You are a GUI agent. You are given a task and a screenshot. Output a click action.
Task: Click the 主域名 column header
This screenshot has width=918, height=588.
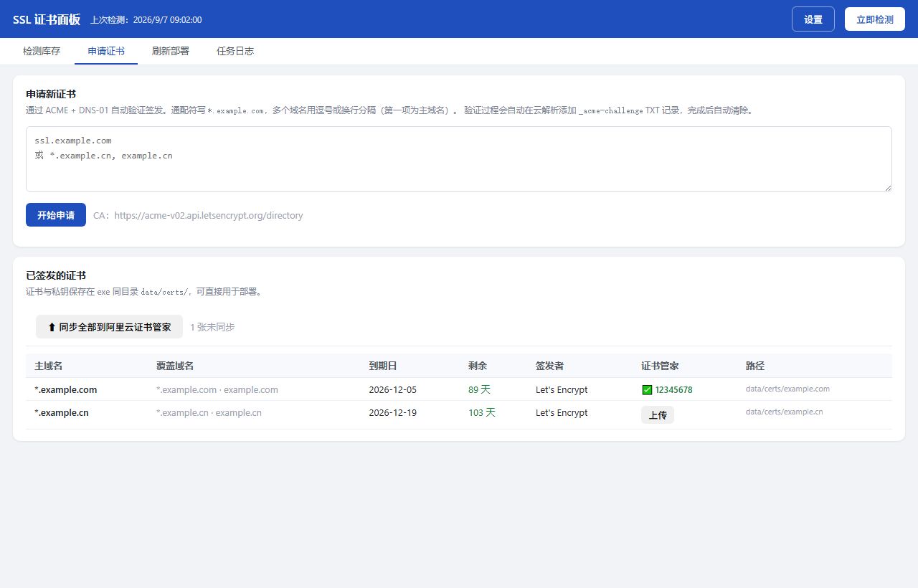49,366
